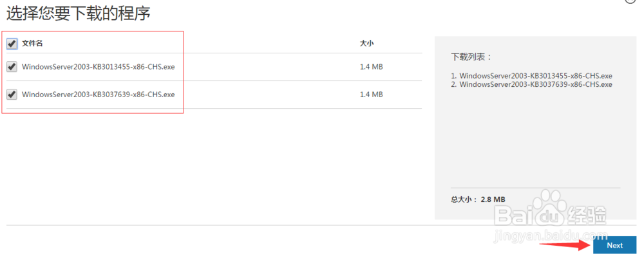The width and height of the screenshot is (644, 258).
Task: Click the 经验 watermark text
Action: [587, 215]
